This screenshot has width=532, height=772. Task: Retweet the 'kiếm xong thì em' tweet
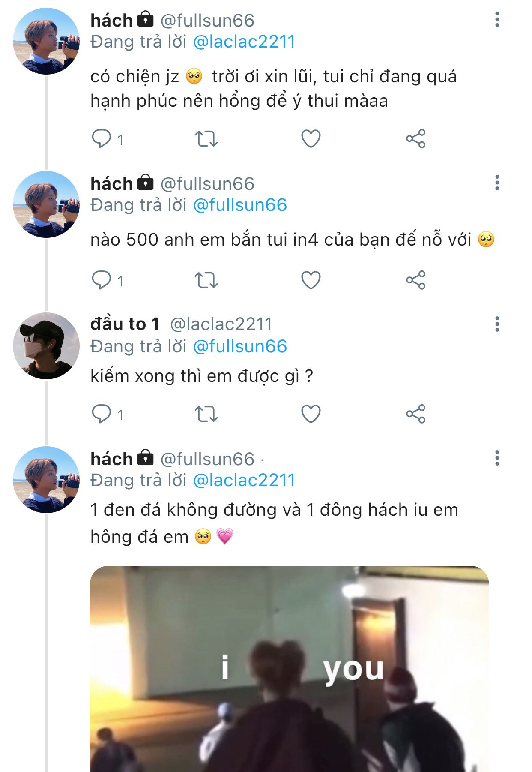coord(206,414)
